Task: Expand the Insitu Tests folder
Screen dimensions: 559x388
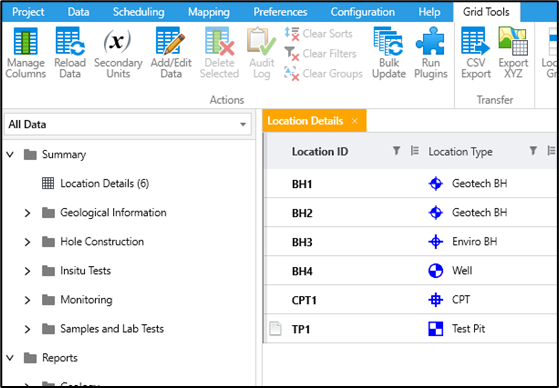Action: click(x=27, y=271)
